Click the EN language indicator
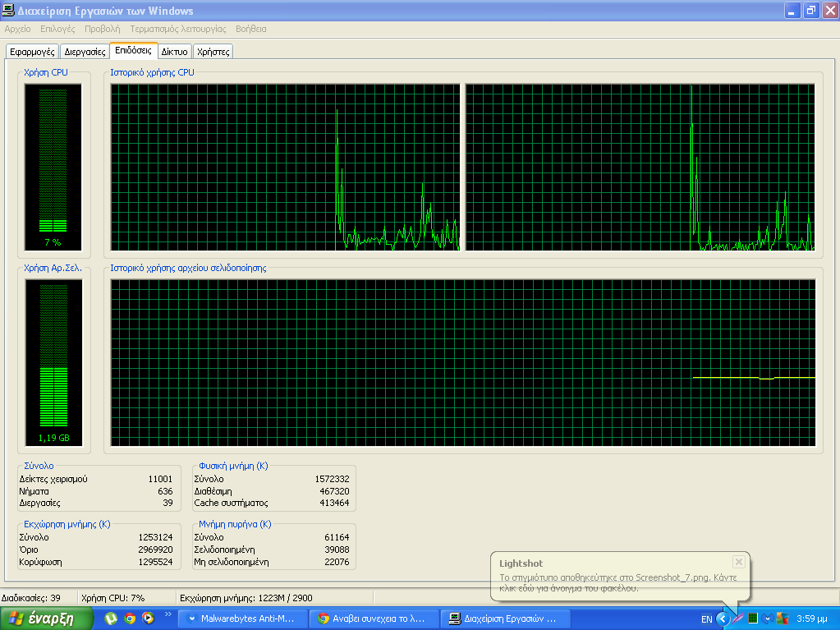 (707, 619)
